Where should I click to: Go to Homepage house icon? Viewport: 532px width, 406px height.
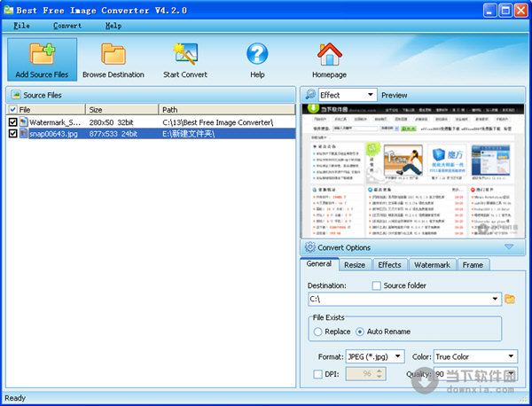point(330,53)
